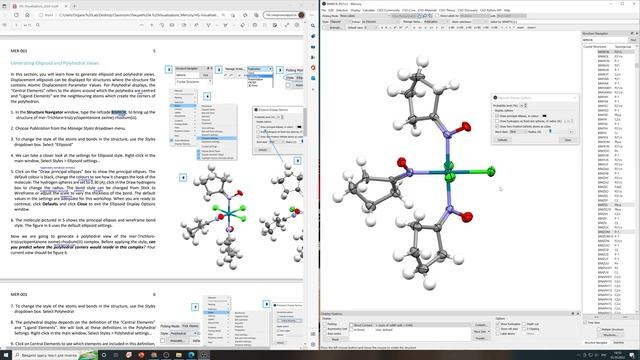Click the PDF viewer search icon
Screen dimensions: 640x360
[38, 25]
